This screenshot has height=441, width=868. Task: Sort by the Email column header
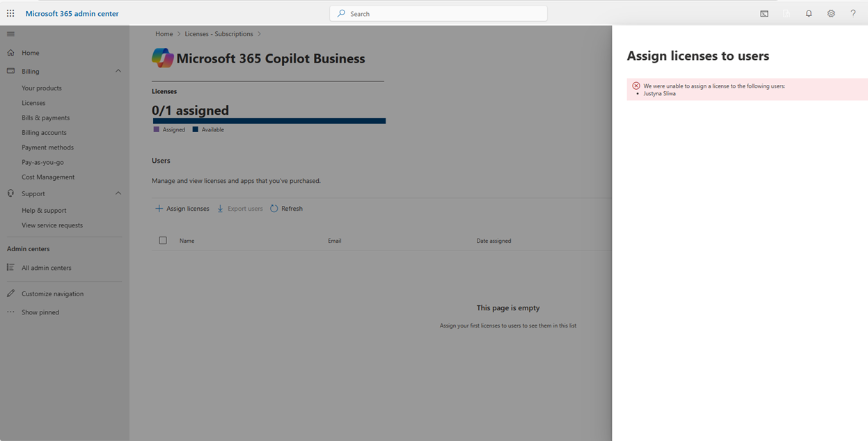point(335,241)
